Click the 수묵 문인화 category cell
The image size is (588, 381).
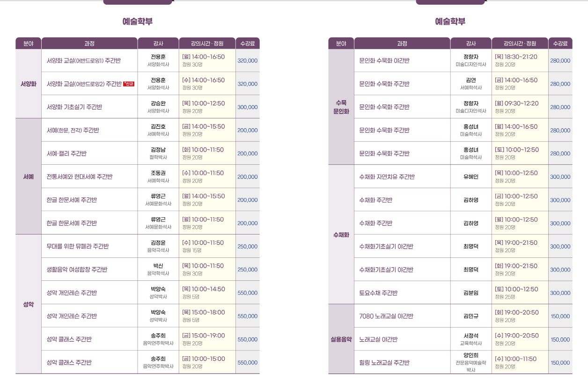(341, 107)
